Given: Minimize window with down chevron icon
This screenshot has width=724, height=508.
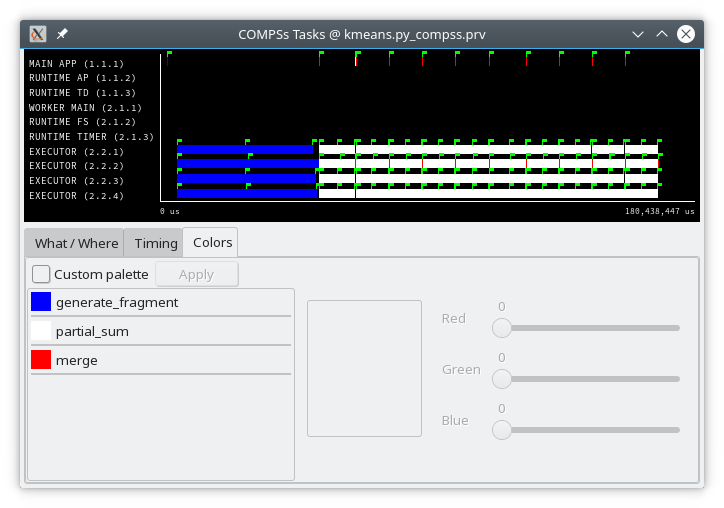Looking at the screenshot, I should coord(638,34).
